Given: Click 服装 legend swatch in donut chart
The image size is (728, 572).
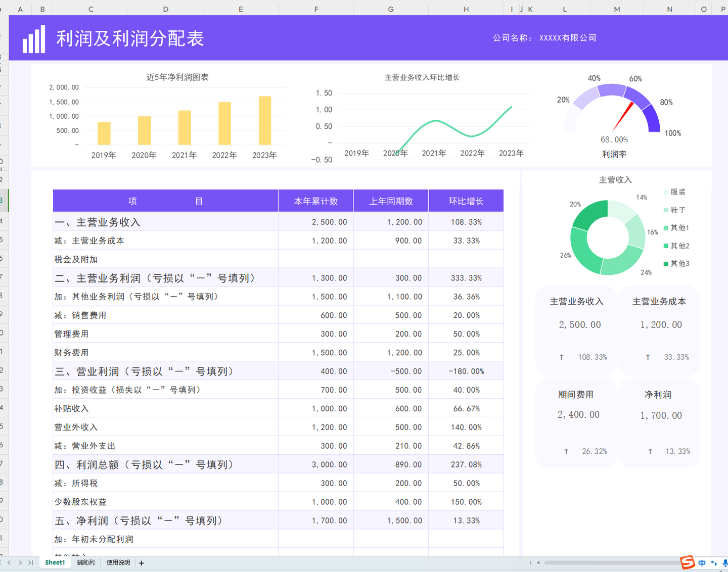Looking at the screenshot, I should (666, 192).
